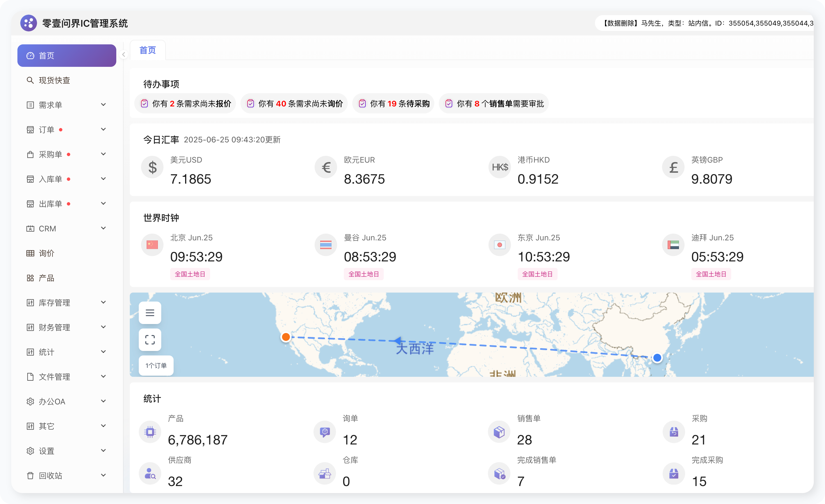Open the 8 个销售单需要审批 todo
The height and width of the screenshot is (504, 825).
click(494, 103)
